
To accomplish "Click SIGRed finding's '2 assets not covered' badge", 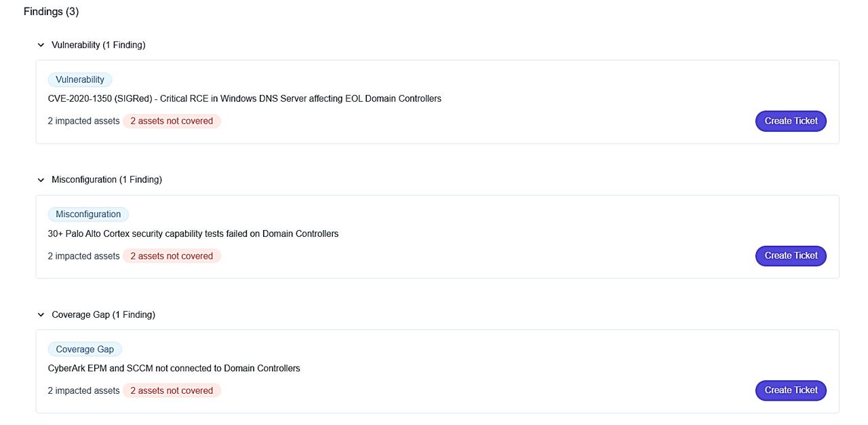I will point(172,121).
